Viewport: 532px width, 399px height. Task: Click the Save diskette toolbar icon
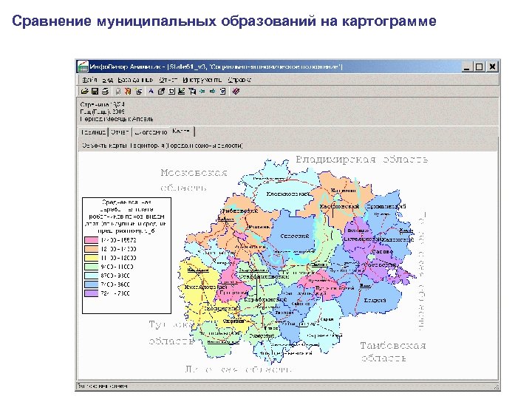(95, 92)
